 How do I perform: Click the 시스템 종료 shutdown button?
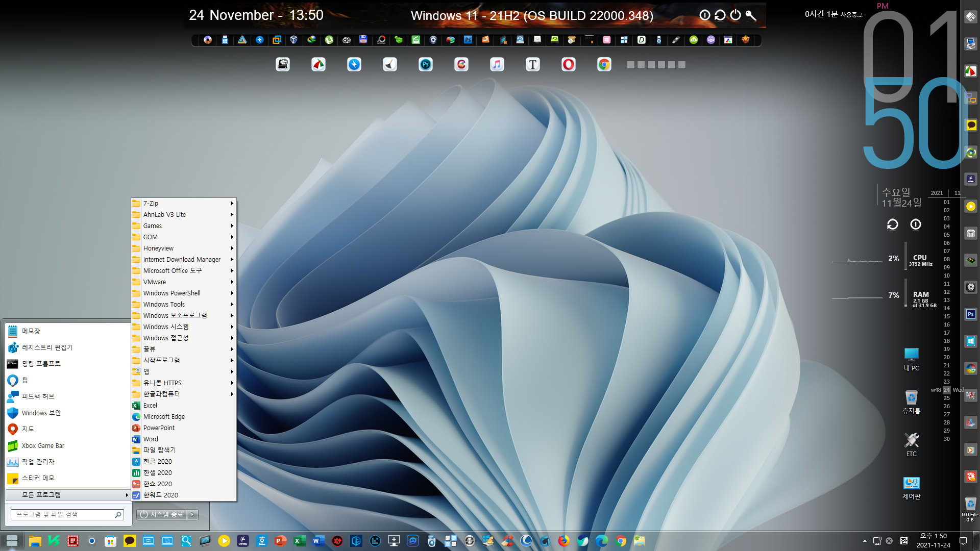click(x=162, y=514)
